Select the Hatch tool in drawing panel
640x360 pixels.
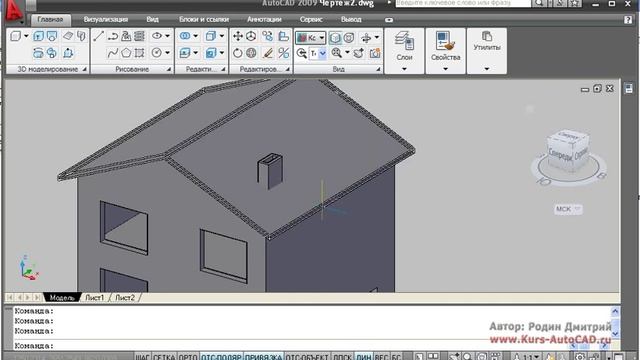(140, 36)
